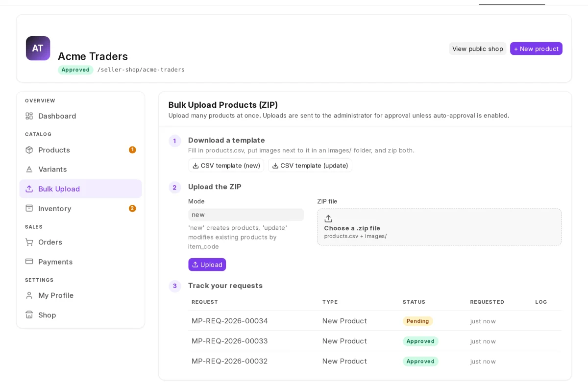The height and width of the screenshot is (386, 588).
Task: Click the Approved badge under Acme Traders
Action: pyautogui.click(x=75, y=70)
